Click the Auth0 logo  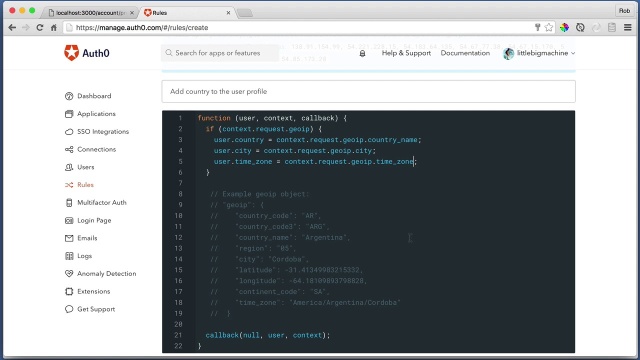pos(87,53)
